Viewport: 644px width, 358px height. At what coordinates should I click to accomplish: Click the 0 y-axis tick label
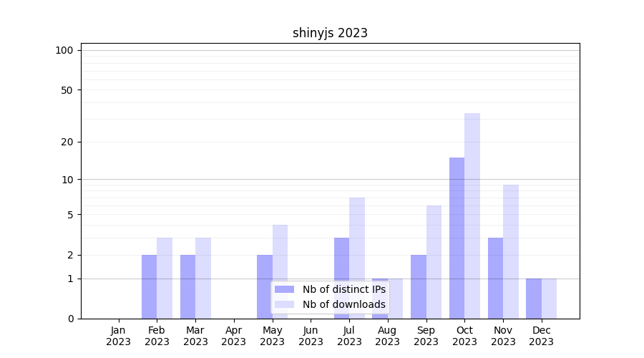[70, 319]
